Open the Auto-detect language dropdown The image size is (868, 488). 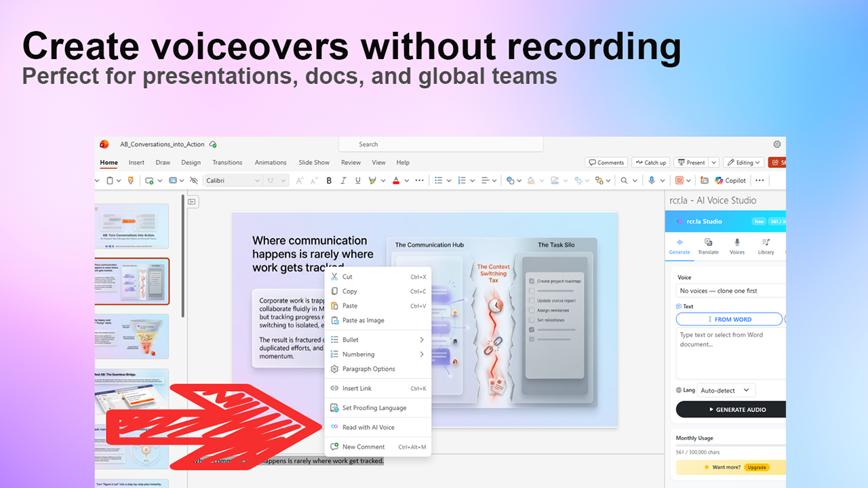(x=726, y=390)
